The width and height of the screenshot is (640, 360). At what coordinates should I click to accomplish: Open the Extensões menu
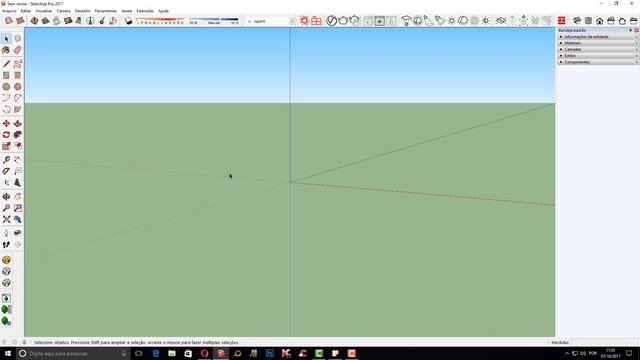pyautogui.click(x=145, y=11)
